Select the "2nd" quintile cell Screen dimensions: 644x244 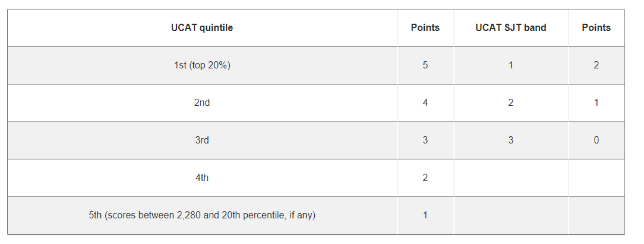[202, 102]
